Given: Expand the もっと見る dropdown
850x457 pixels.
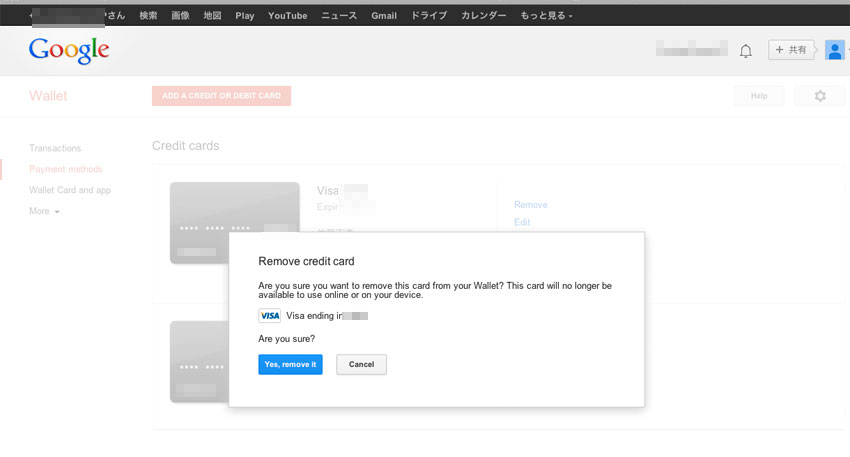Looking at the screenshot, I should pos(546,16).
